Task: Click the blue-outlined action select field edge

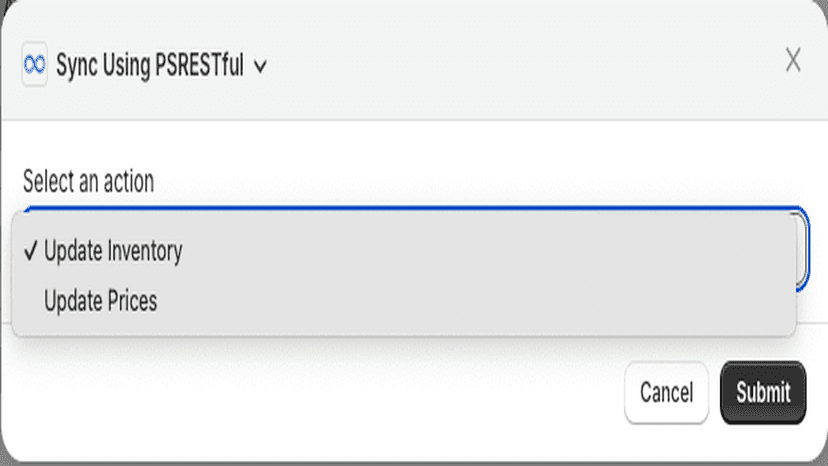Action: pos(803,248)
